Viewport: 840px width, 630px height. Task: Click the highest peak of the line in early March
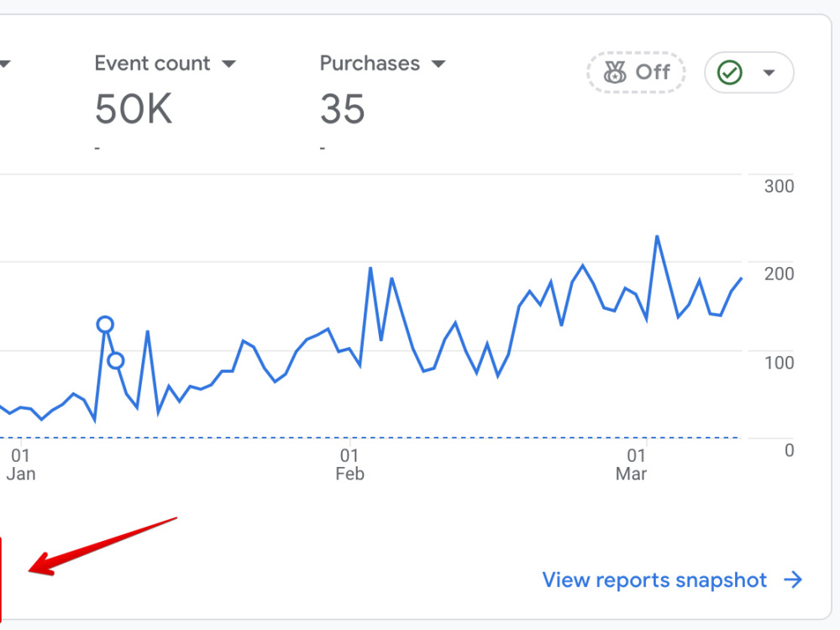point(658,236)
